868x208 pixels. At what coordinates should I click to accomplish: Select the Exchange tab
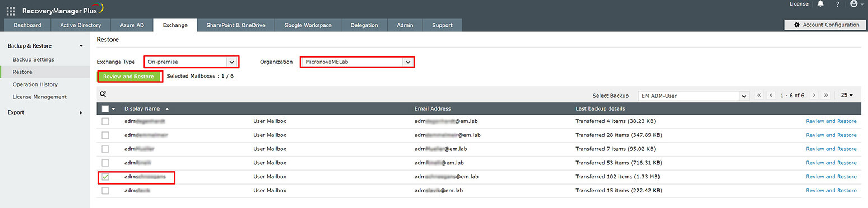pyautogui.click(x=175, y=25)
